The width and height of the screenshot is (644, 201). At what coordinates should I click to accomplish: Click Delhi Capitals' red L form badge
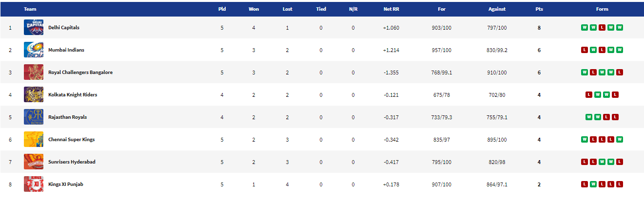point(602,28)
